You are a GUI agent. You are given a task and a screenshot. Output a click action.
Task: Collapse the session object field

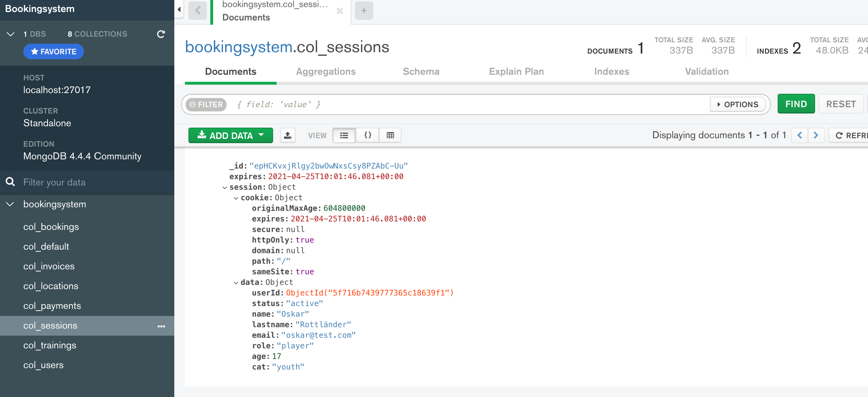pos(224,188)
